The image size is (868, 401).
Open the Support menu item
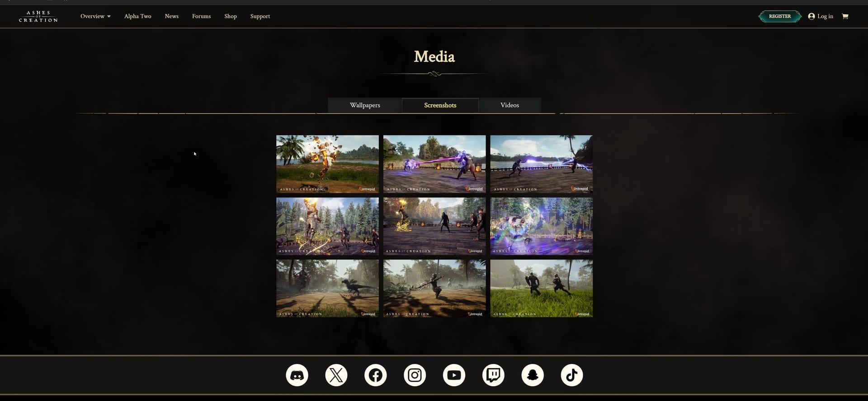260,16
